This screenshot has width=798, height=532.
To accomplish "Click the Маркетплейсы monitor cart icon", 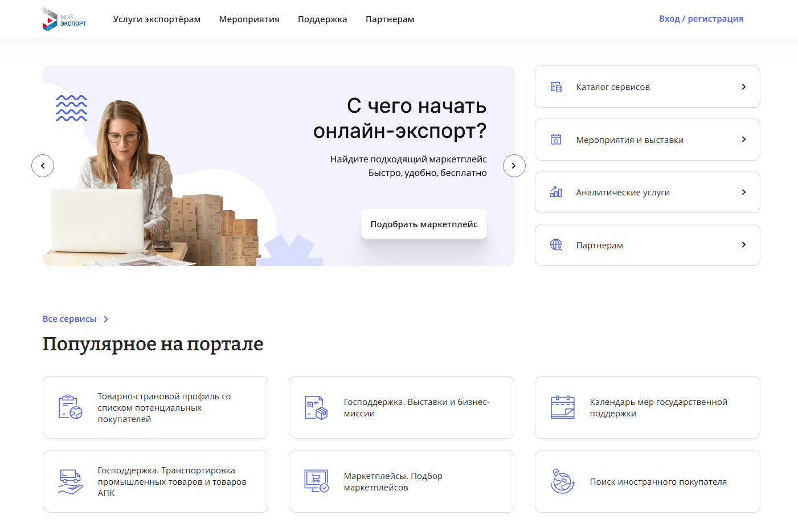I will (316, 481).
